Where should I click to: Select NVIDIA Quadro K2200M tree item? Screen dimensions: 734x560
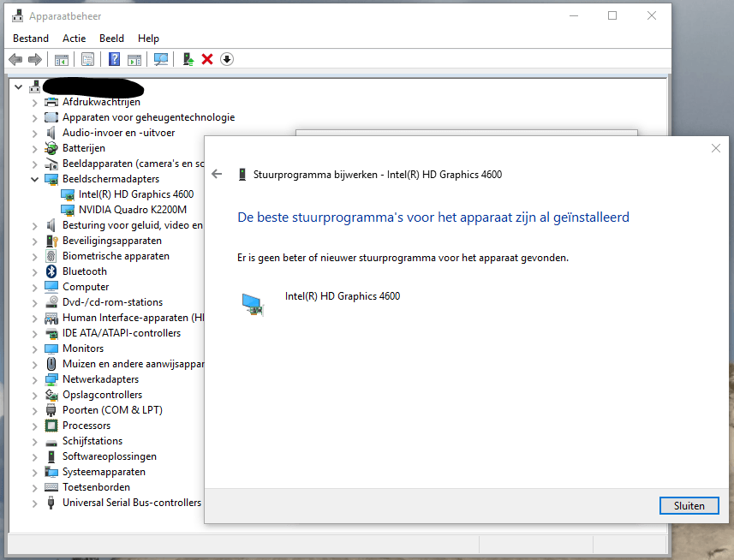pos(133,210)
